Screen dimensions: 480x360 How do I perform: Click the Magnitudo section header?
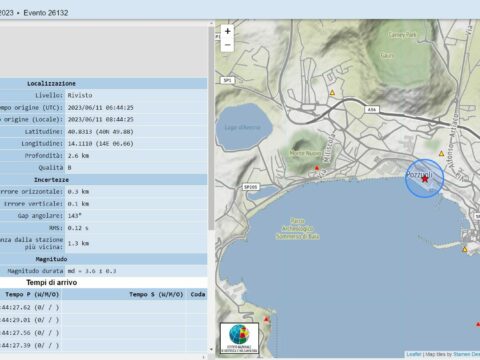click(x=51, y=259)
